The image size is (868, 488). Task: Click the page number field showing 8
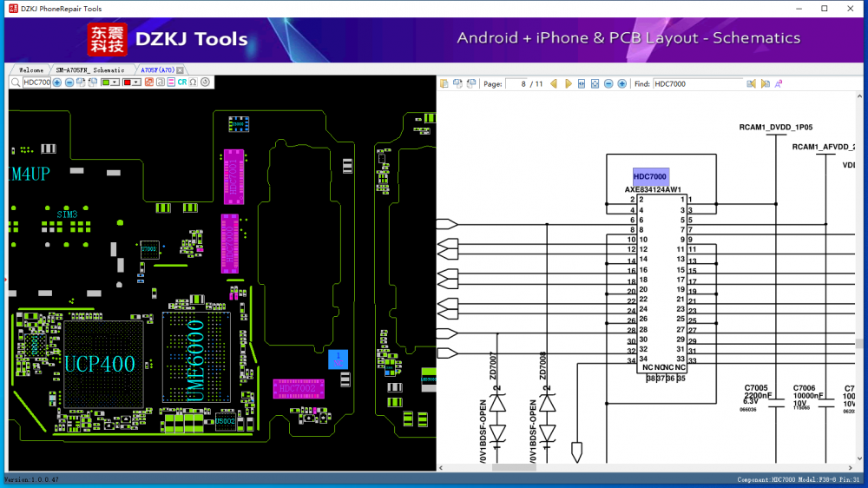click(519, 84)
